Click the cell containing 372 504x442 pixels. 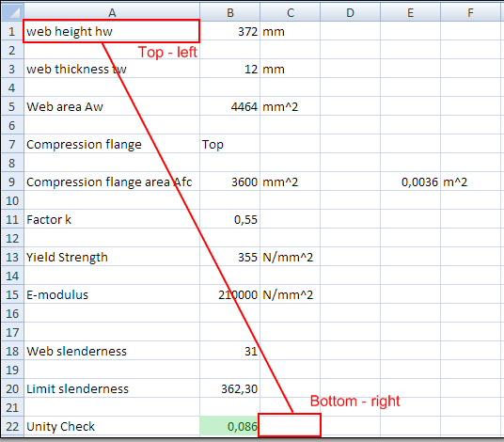(x=229, y=31)
